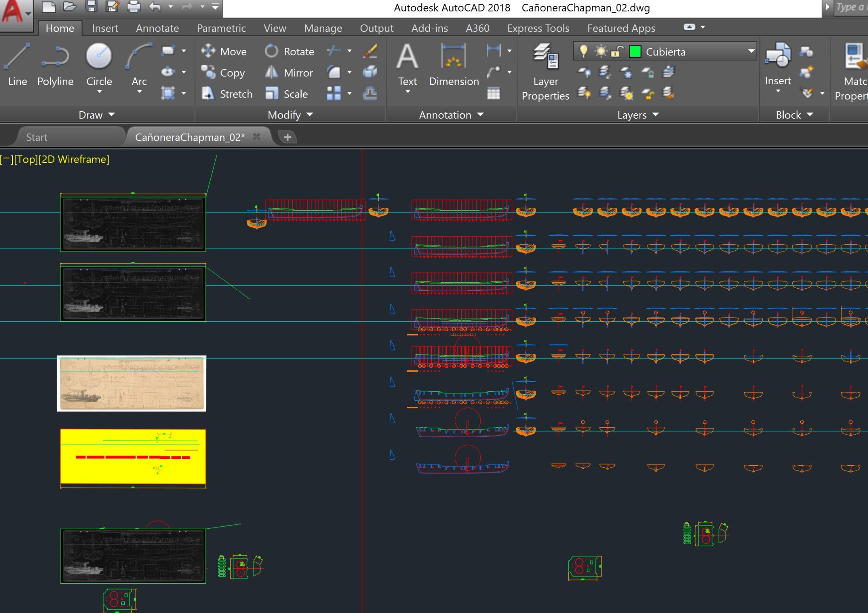Click the search input field at top right
Screen dimensions: 868x613
(850, 7)
